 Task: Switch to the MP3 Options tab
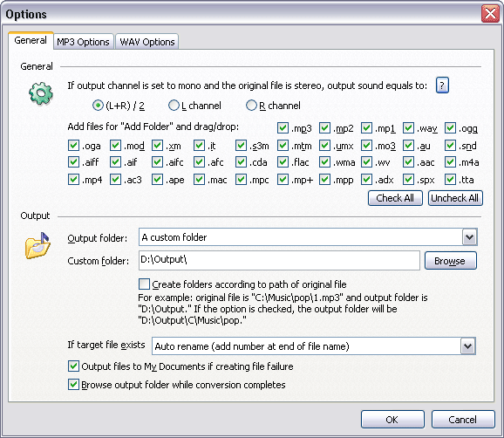point(83,42)
